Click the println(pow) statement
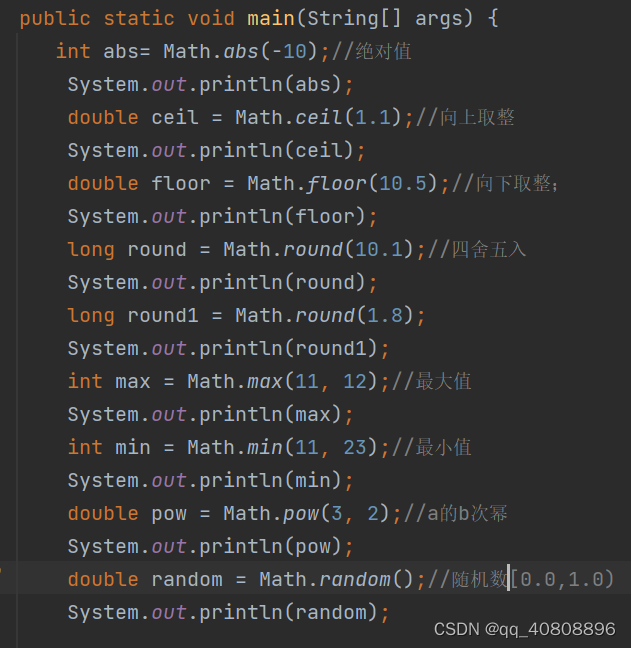The height and width of the screenshot is (648, 631). (x=211, y=547)
